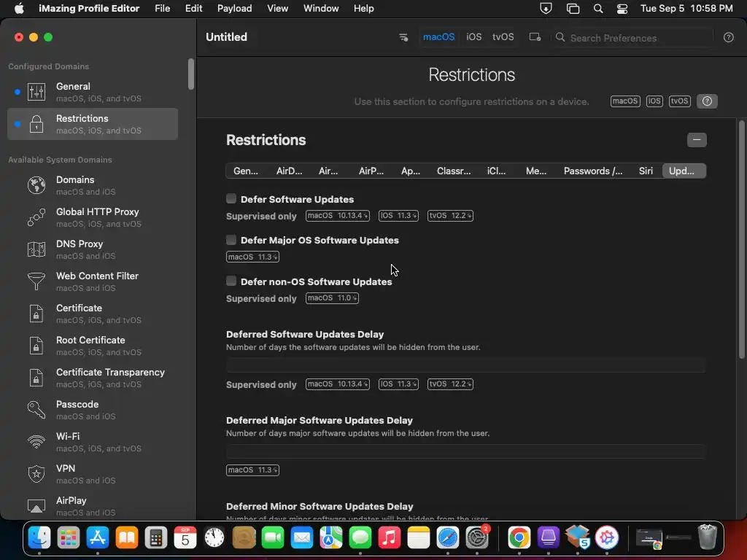Switch to the AirD... tab
Screen dimensions: 747x560
289,171
